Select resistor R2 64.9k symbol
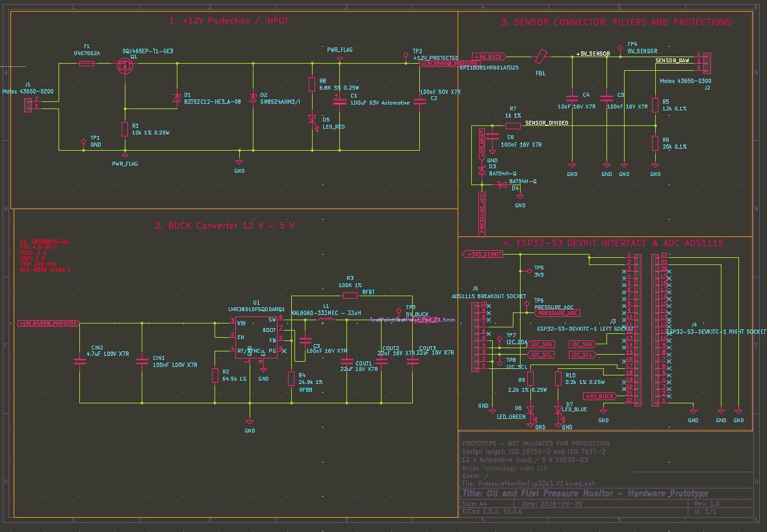 214,375
